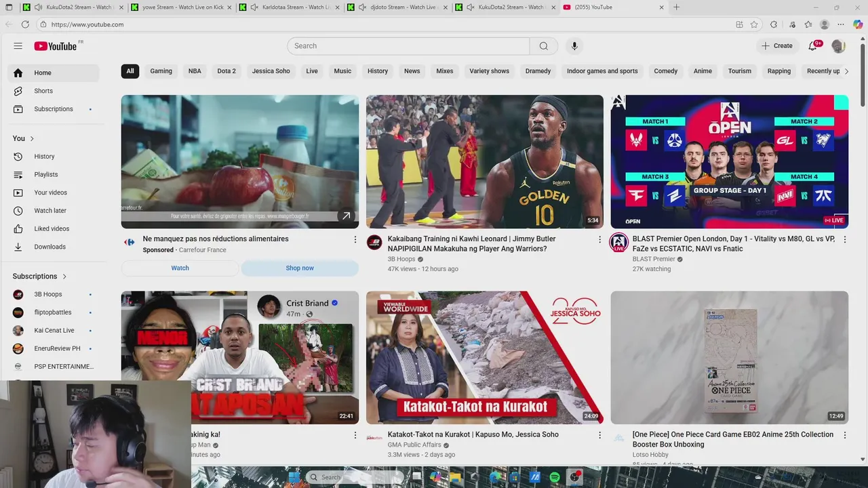Click the browser address bar URL

click(x=87, y=24)
